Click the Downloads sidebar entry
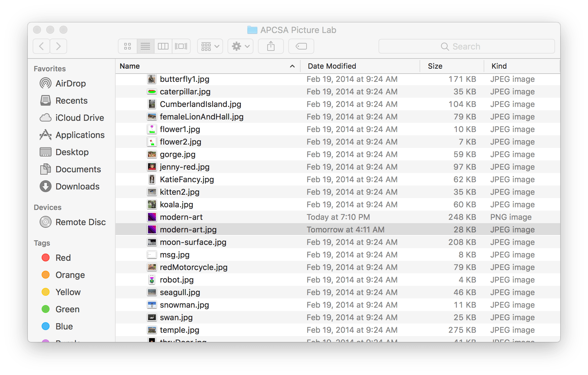The width and height of the screenshot is (588, 375). 78,186
